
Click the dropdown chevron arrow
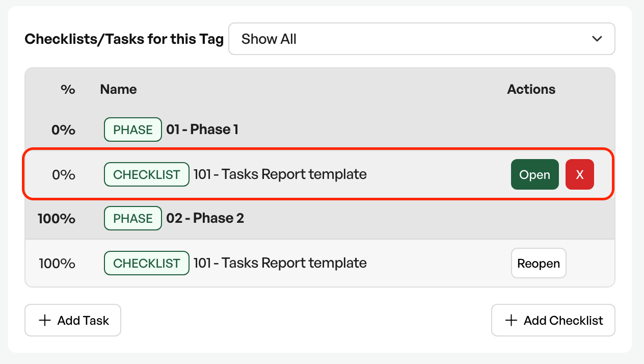[597, 39]
